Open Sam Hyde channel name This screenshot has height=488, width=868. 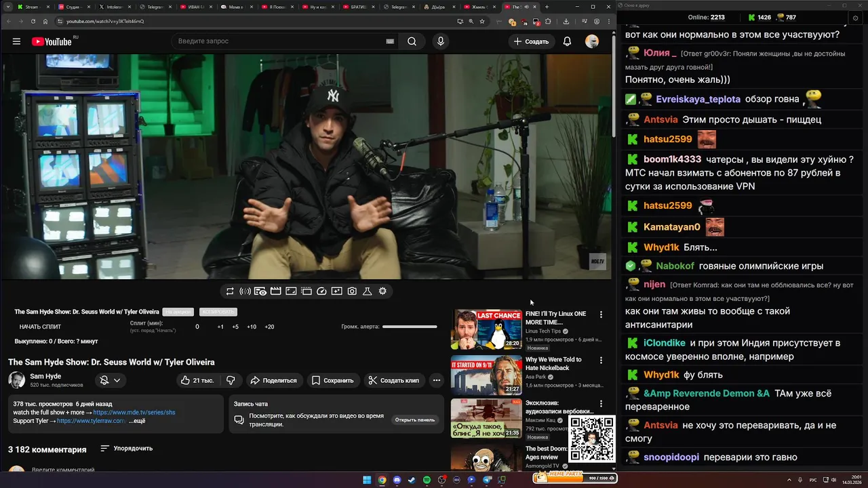[x=45, y=376]
